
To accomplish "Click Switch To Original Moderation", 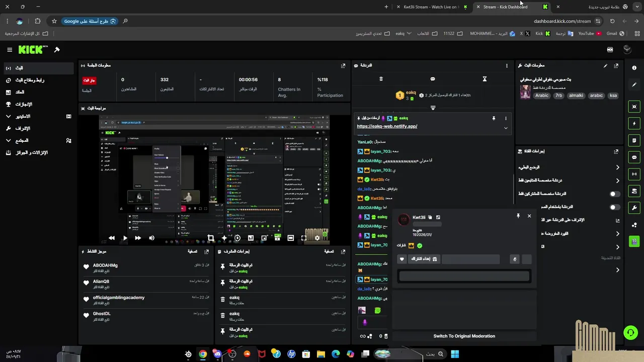I will pyautogui.click(x=464, y=336).
